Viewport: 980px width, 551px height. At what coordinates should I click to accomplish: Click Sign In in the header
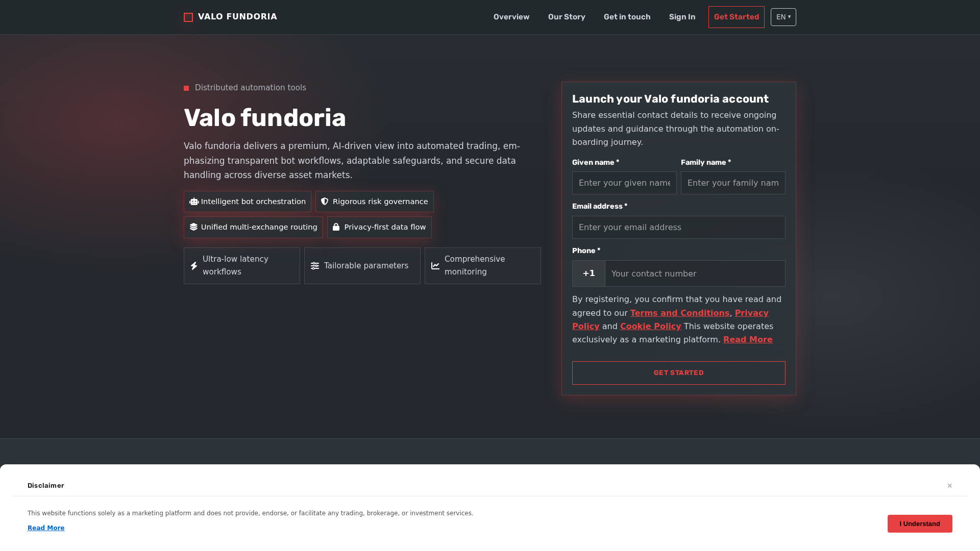682,17
